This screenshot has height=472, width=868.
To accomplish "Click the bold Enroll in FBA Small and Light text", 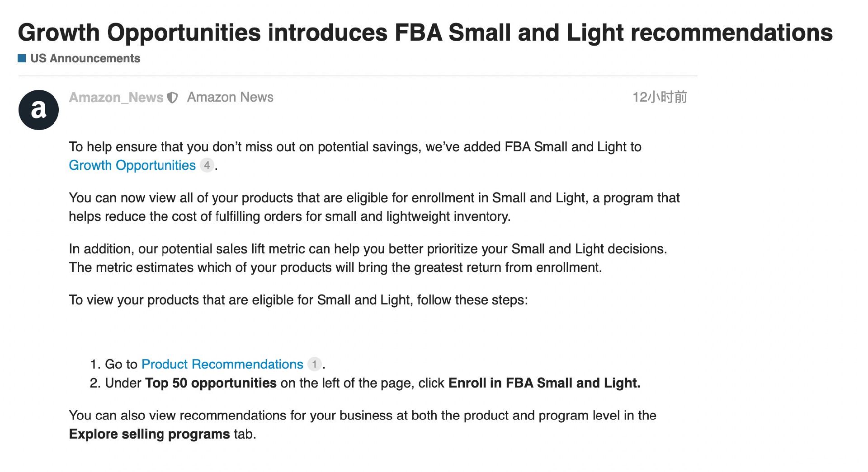I will (544, 383).
